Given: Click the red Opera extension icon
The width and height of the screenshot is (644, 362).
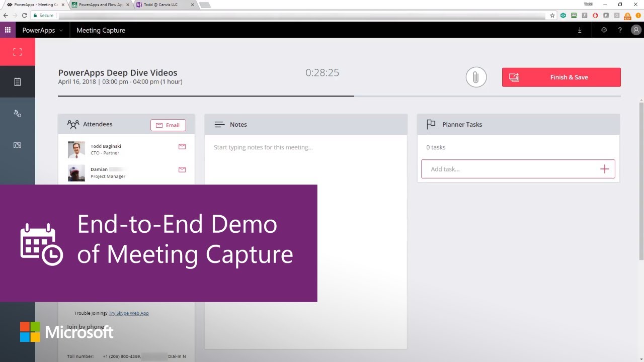Looking at the screenshot, I should pos(595,16).
